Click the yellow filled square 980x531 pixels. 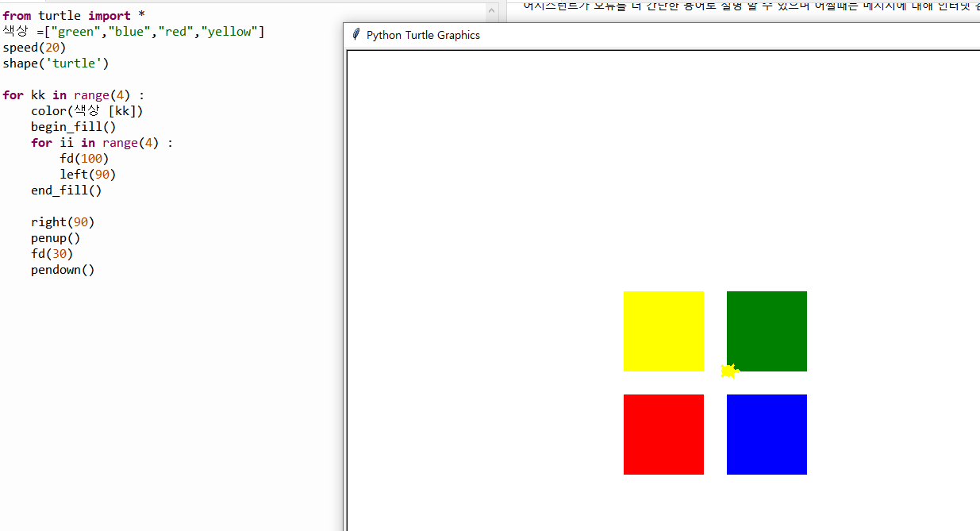click(663, 331)
